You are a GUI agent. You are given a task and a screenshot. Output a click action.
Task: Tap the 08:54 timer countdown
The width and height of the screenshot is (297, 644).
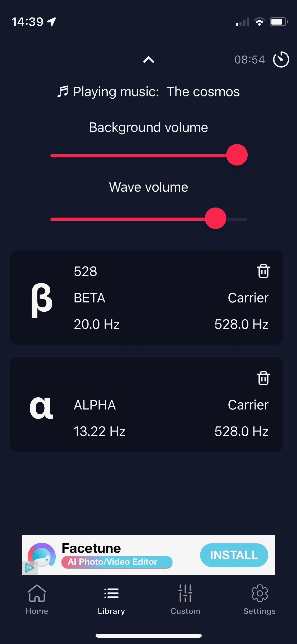click(249, 60)
